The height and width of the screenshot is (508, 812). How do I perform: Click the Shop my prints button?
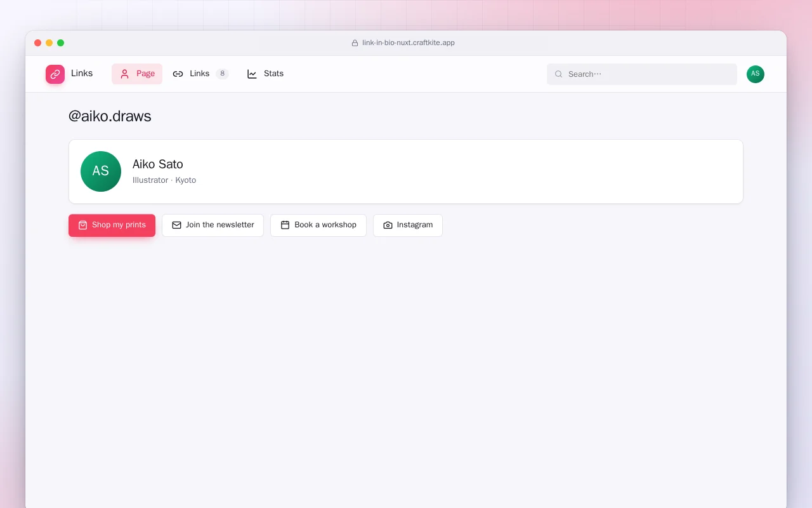point(112,225)
